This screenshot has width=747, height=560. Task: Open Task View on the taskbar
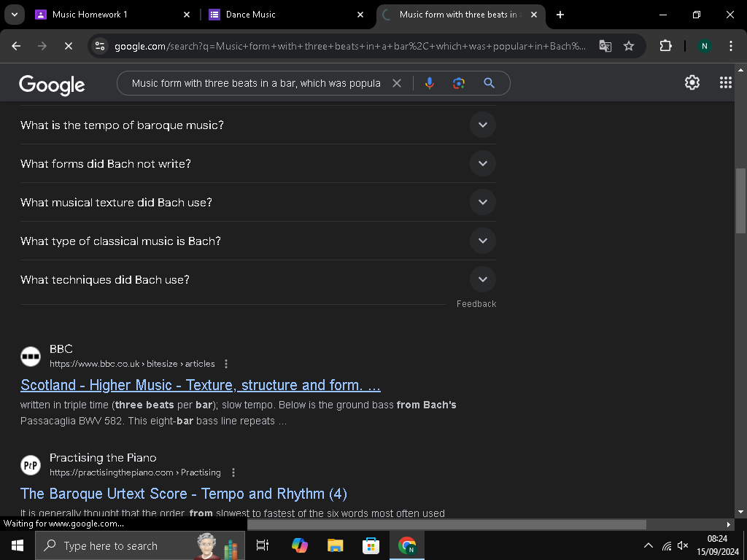coord(263,545)
